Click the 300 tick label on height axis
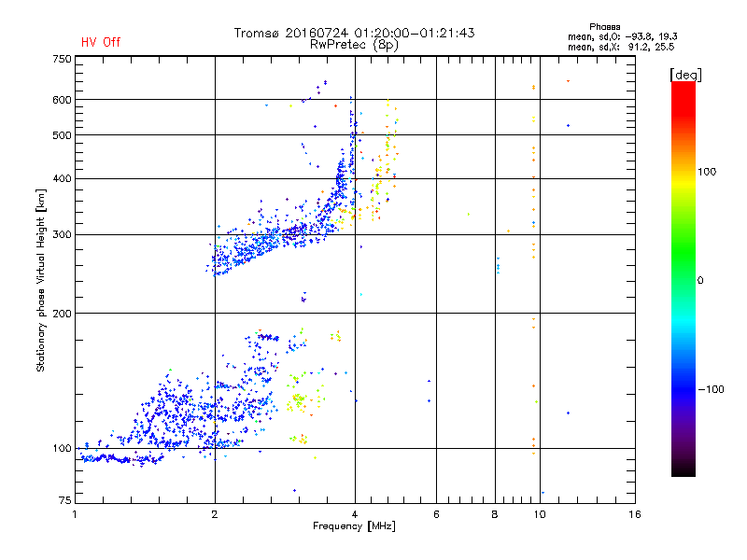The height and width of the screenshot is (560, 747). point(62,234)
